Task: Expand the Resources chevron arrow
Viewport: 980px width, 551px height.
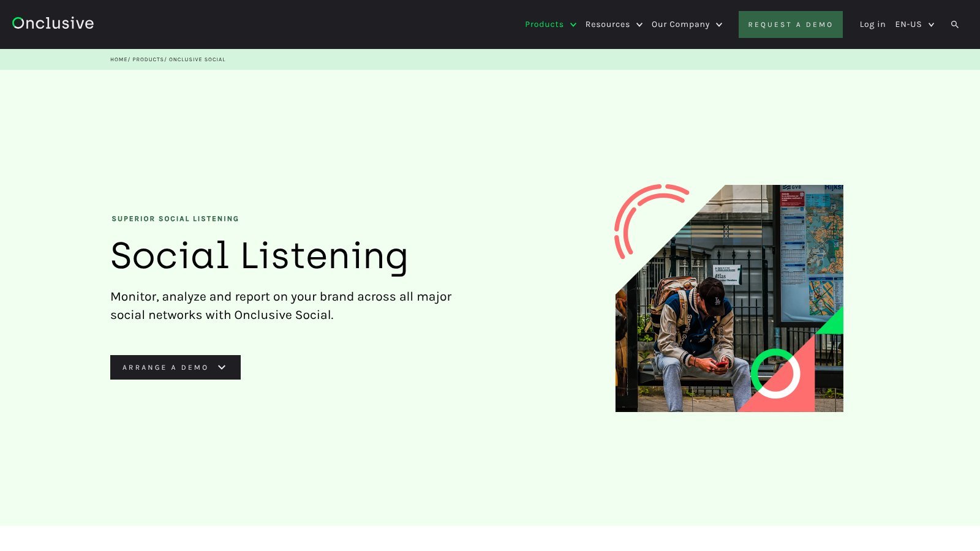Action: coord(639,25)
